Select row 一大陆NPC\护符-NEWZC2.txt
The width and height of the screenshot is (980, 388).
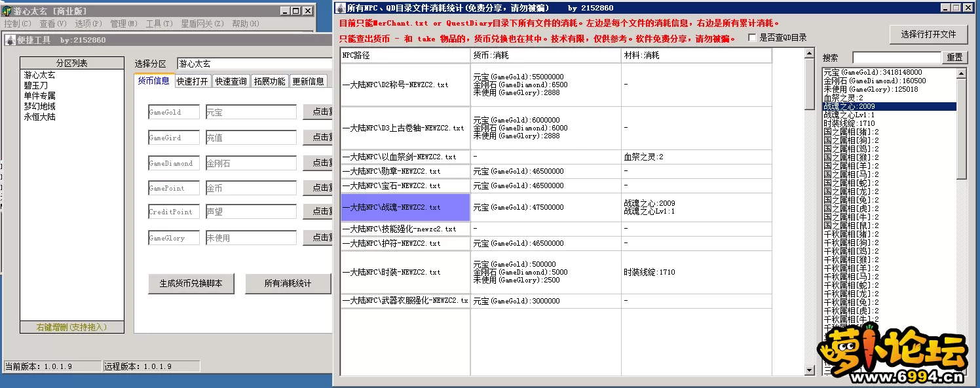(405, 243)
